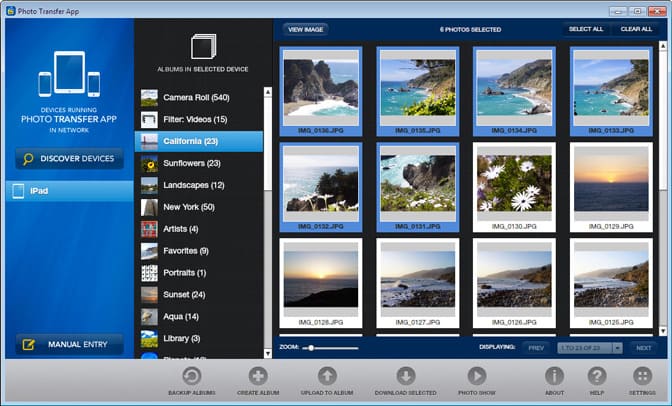Select the sunset photo IMG_0129.JPG

coord(611,187)
